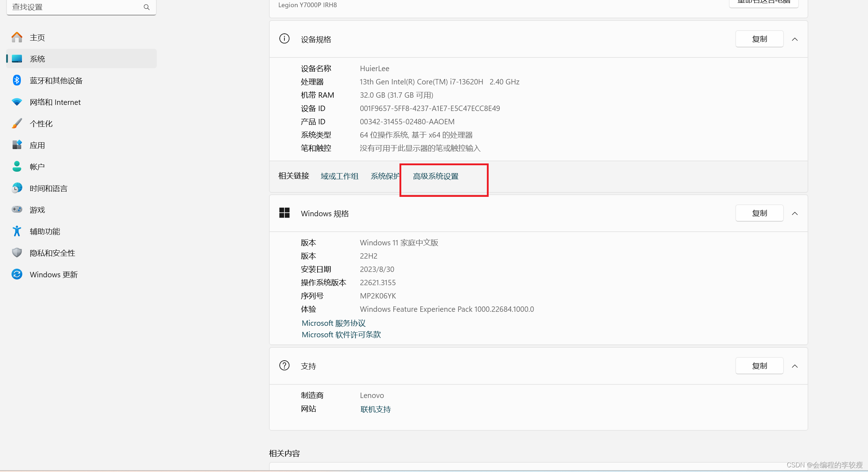This screenshot has width=868, height=472.
Task: Open the 域或工作组 link
Action: click(339, 176)
